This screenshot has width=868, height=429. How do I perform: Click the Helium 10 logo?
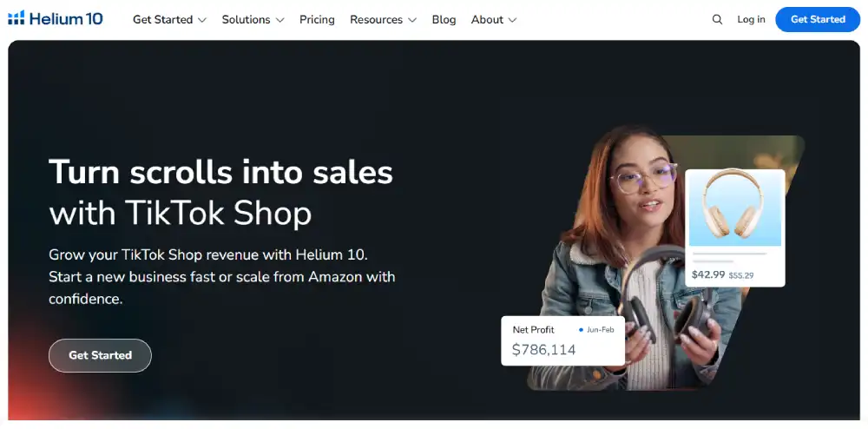pos(56,19)
